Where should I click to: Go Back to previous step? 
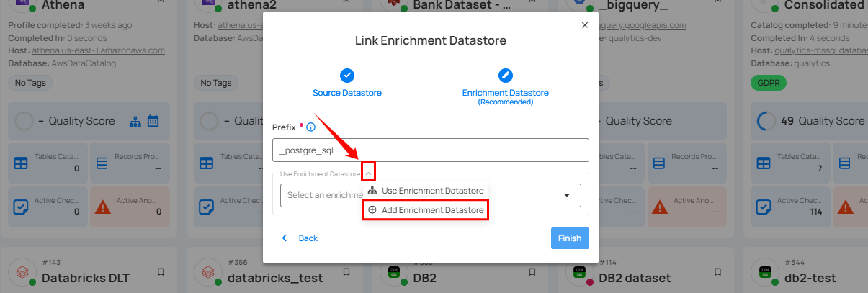[300, 238]
